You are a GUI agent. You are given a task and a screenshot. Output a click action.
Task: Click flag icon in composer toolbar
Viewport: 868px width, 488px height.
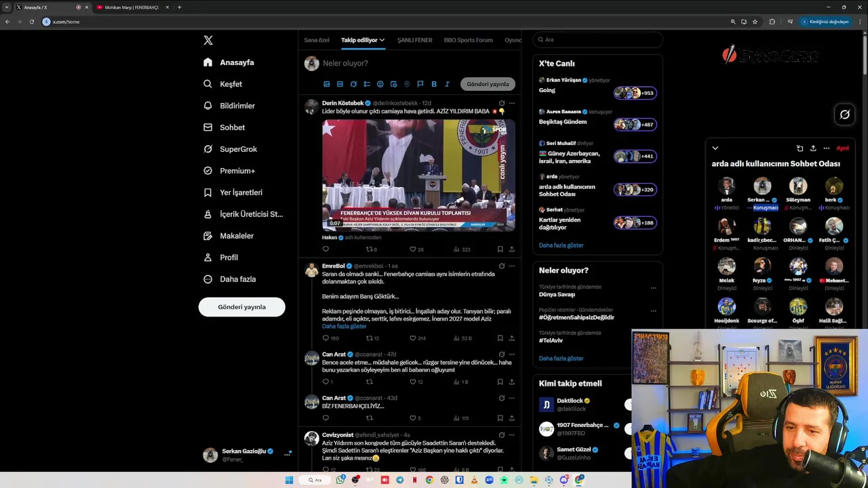point(420,84)
